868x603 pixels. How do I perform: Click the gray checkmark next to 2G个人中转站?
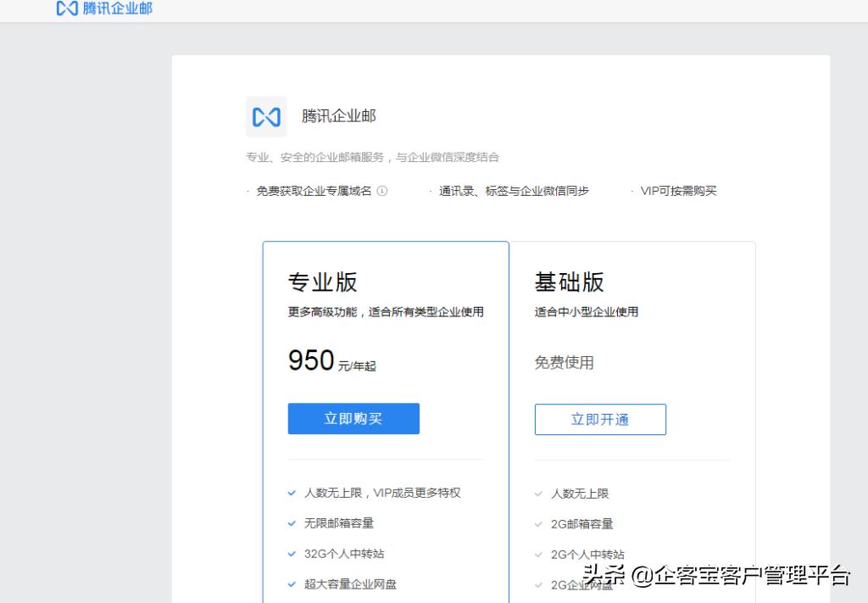[x=538, y=555]
